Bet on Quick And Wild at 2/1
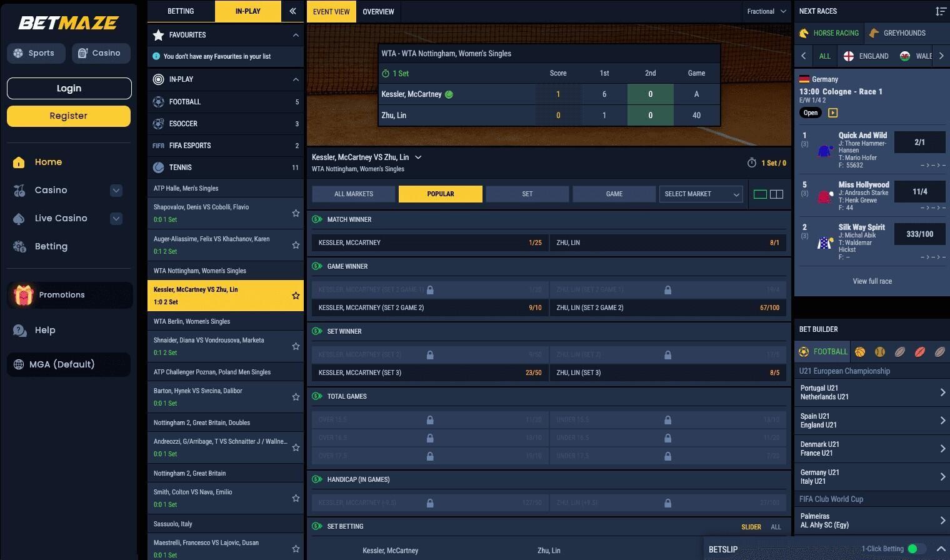 [919, 142]
